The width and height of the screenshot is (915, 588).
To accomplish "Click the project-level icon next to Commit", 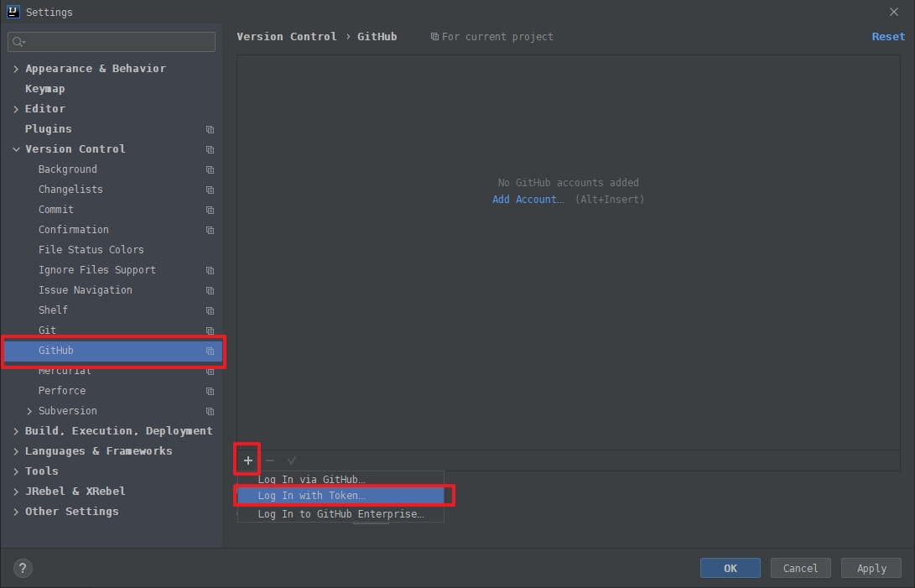I will tap(210, 211).
